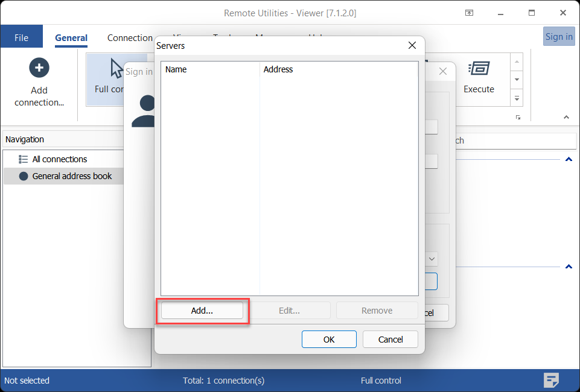Collapse the ribbon with the chevron
Viewport: 580px width, 392px height.
pos(566,117)
